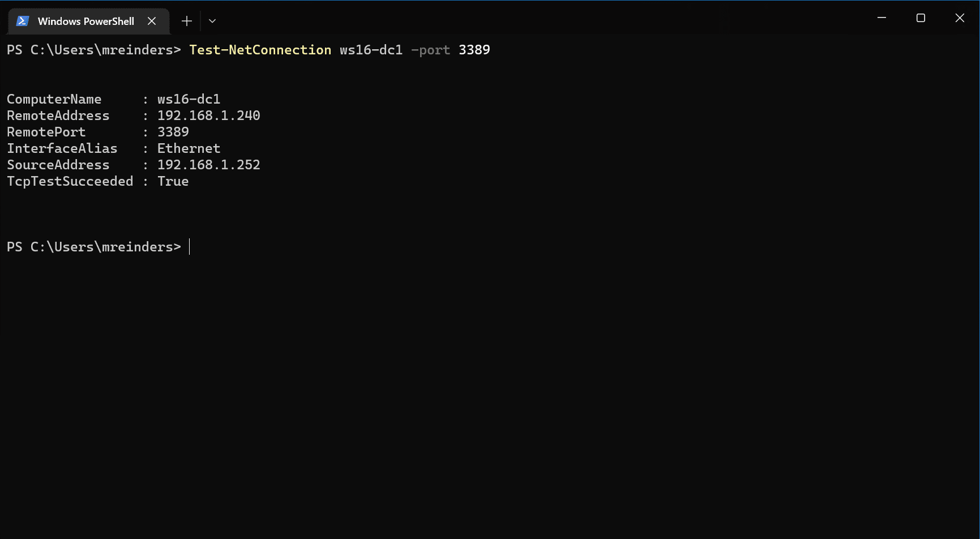Click the blinking cursor after the prompt
The height and width of the screenshot is (539, 980).
click(190, 246)
